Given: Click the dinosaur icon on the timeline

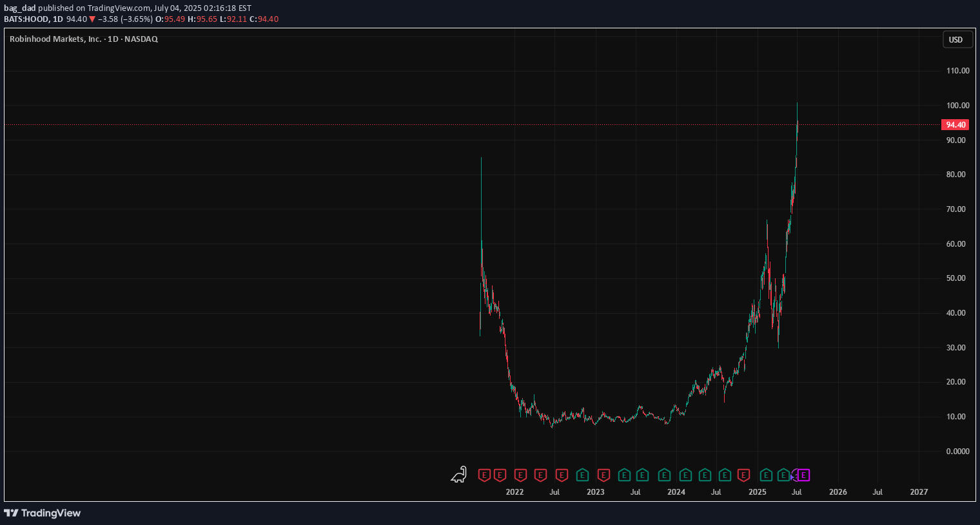Looking at the screenshot, I should coord(458,475).
